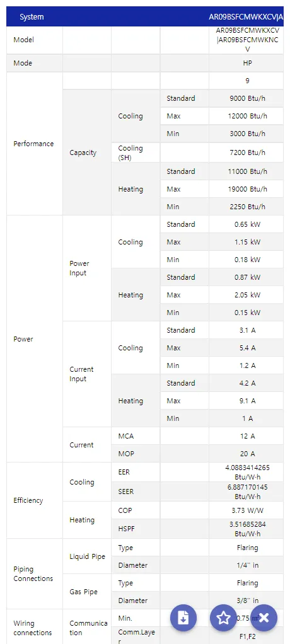This screenshot has width=290, height=644.
Task: Select the COP value 3.73 W/W
Action: coord(247,510)
